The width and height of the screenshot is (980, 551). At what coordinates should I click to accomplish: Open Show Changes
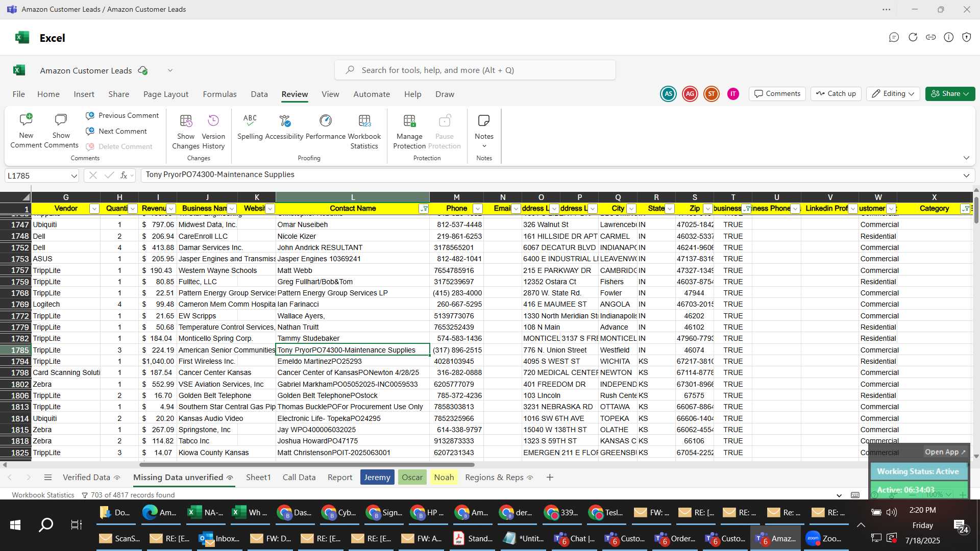coord(186,131)
